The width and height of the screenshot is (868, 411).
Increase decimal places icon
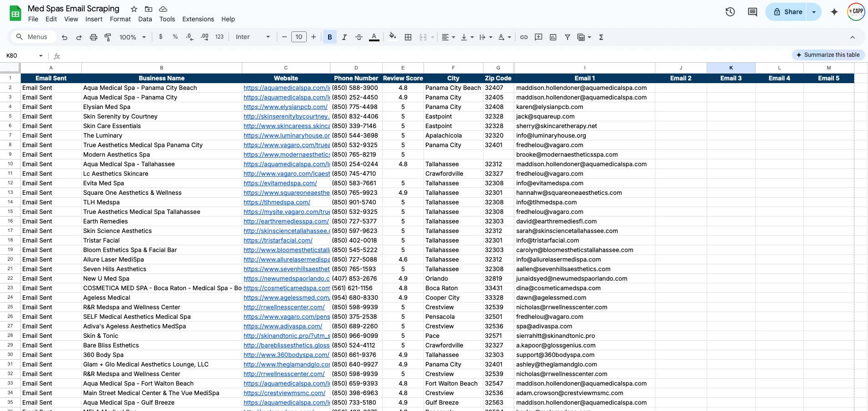coord(205,37)
